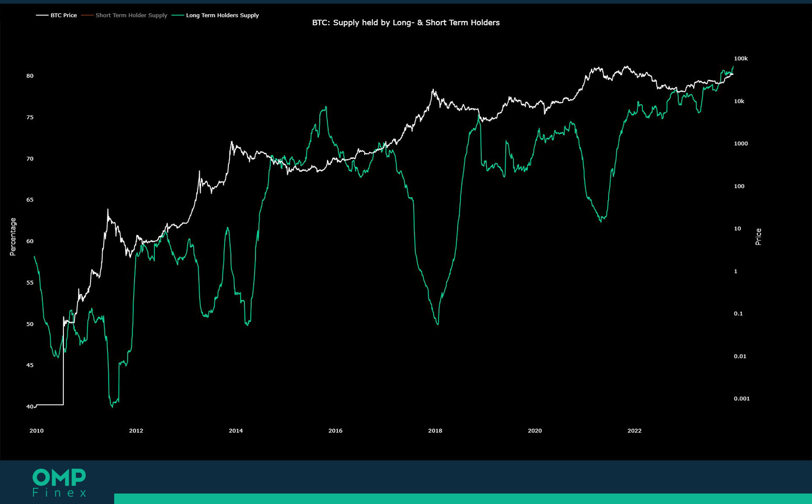
Task: Click the 0.1 price axis tick
Action: 739,314
